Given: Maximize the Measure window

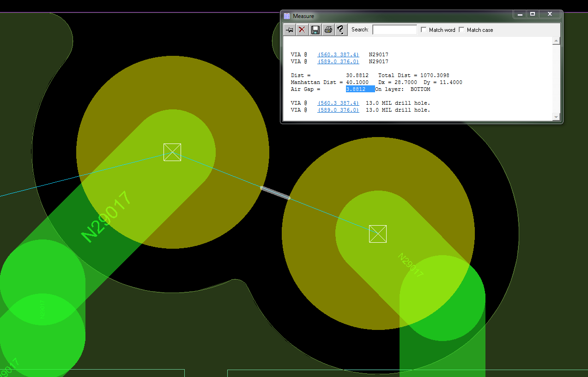Looking at the screenshot, I should (x=533, y=14).
